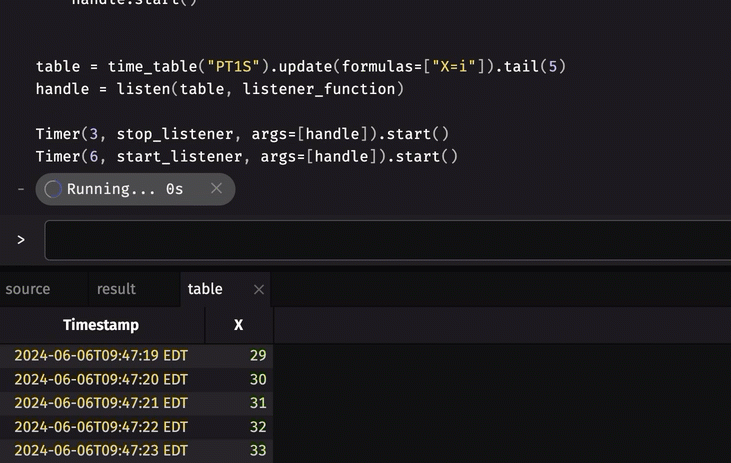This screenshot has height=463, width=731.
Task: Close the table tab
Action: (x=259, y=289)
